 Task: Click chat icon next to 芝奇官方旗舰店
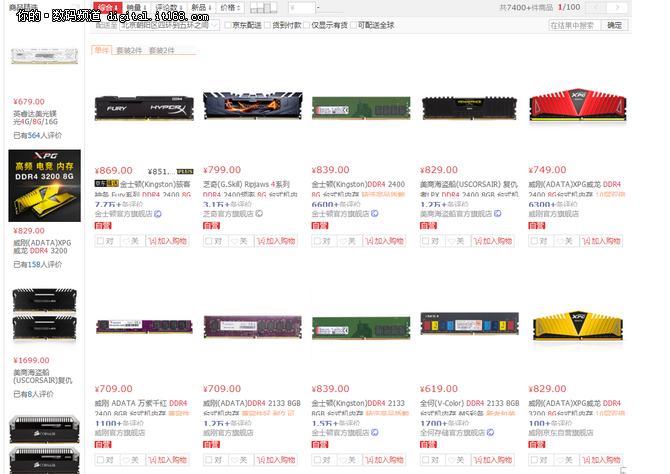coord(259,213)
